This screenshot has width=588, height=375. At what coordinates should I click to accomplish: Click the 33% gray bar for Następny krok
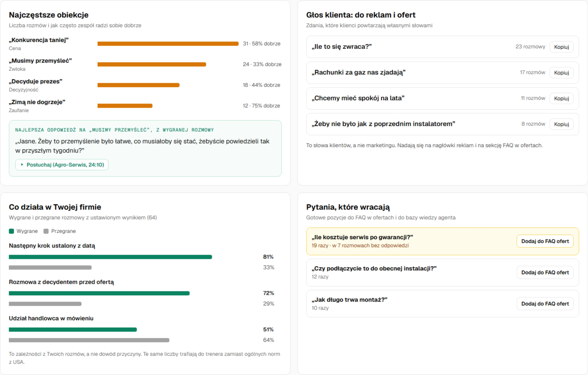pyautogui.click(x=50, y=268)
